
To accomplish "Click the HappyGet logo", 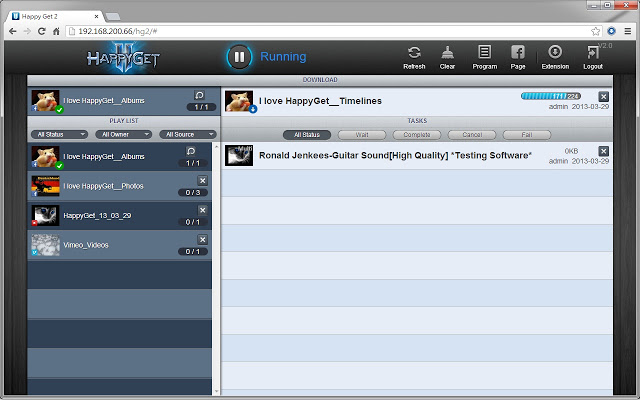I will [x=123, y=58].
